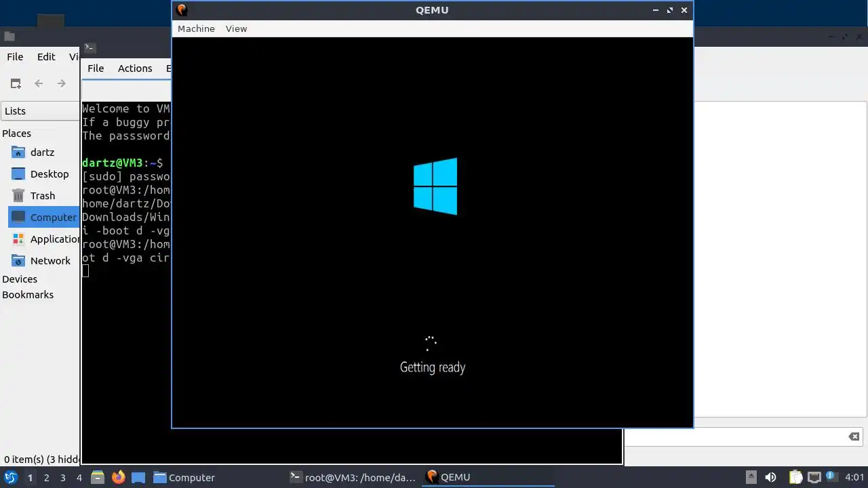The image size is (868, 488).
Task: Switch to workspace 1
Action: pos(30,477)
